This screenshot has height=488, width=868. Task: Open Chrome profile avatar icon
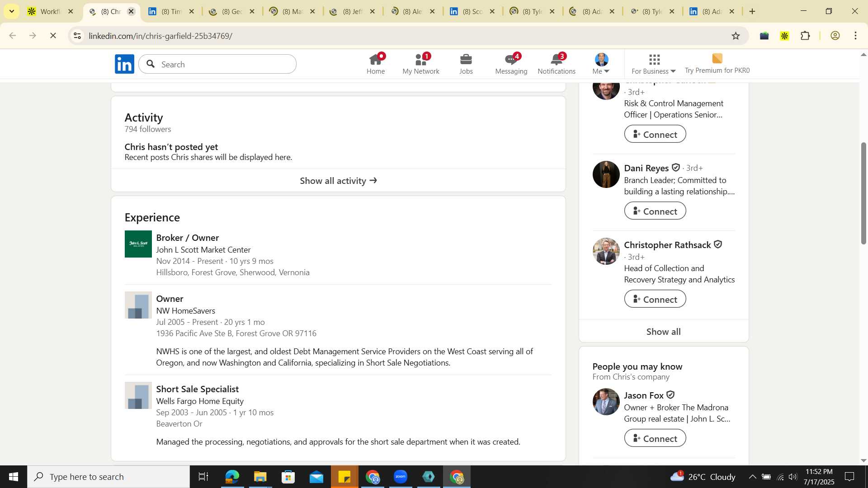coord(835,36)
